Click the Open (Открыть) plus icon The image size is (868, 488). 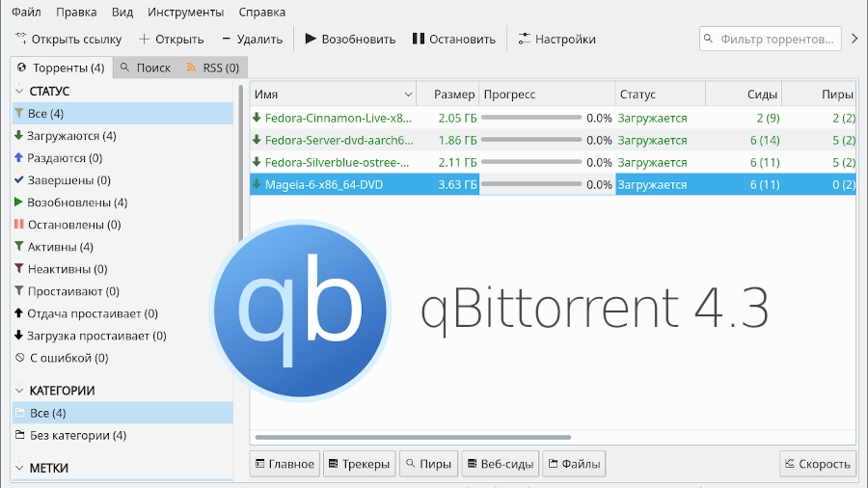(x=145, y=39)
